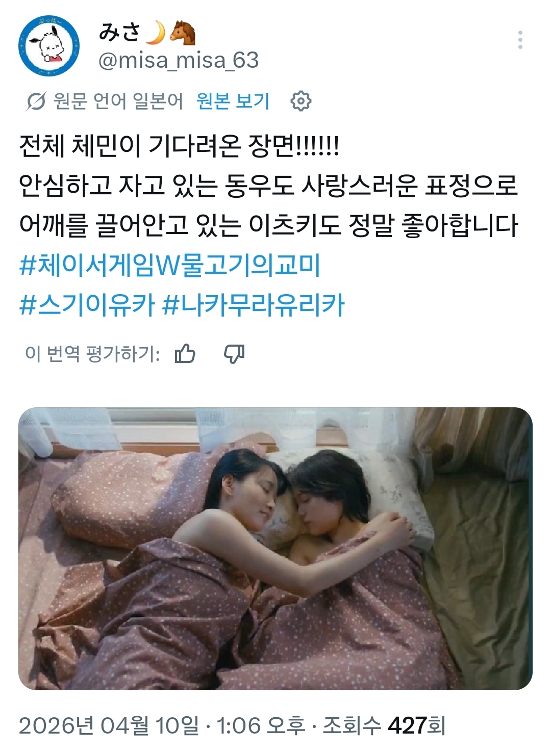Image resolution: width=551 pixels, height=756 pixels.
Task: View the 조회수 427회 view count
Action: 384,725
